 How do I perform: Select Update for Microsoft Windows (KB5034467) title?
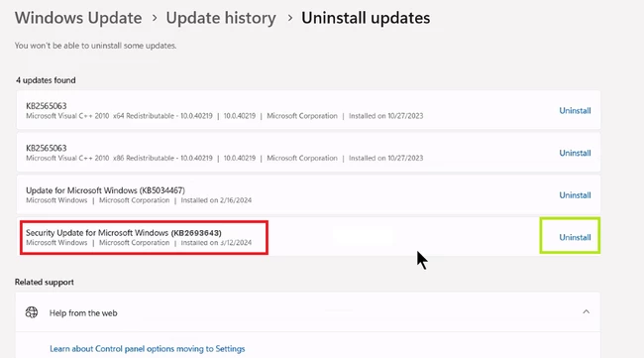click(x=106, y=190)
